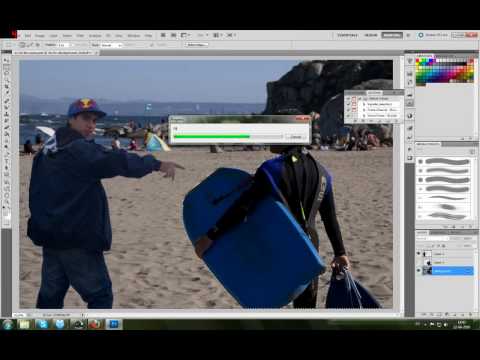Screen dimensions: 480x360
Task: Delete a swatch with Swatches trash icon
Action: [470, 138]
